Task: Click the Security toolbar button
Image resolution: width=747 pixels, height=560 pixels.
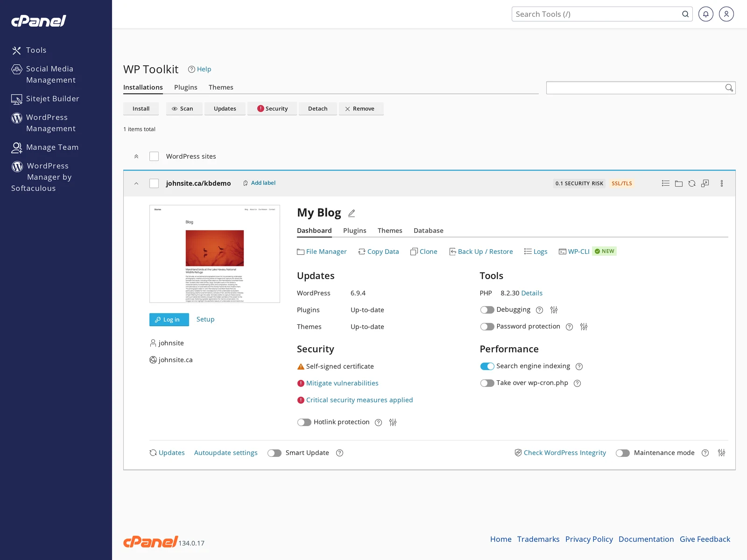Action: pos(272,109)
